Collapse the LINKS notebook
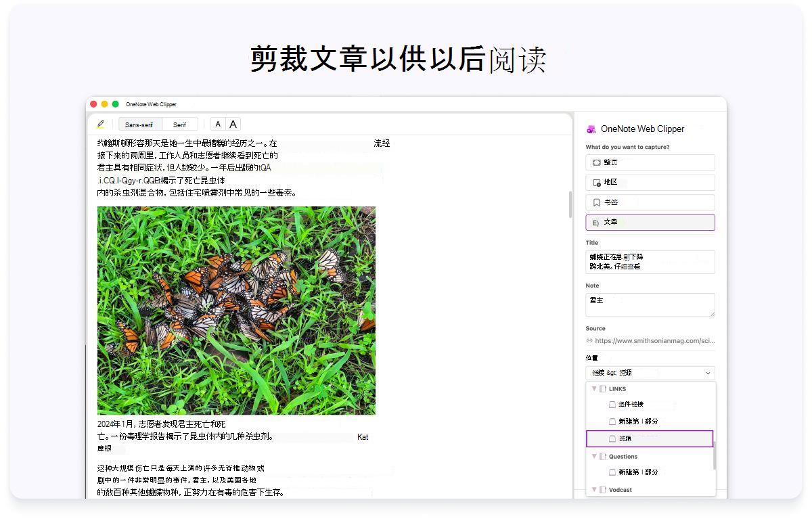 [x=595, y=389]
